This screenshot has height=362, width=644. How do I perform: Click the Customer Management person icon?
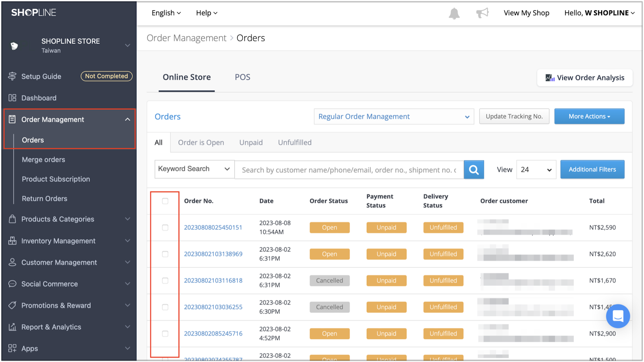[12, 262]
